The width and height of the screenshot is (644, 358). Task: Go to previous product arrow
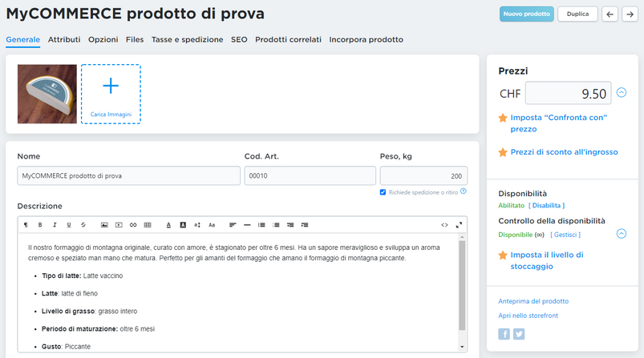pyautogui.click(x=610, y=14)
